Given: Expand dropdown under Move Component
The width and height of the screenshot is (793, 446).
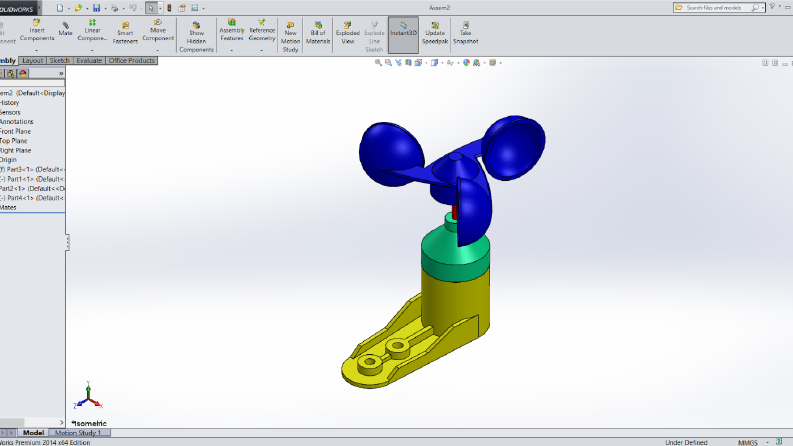Looking at the screenshot, I should coord(158,50).
